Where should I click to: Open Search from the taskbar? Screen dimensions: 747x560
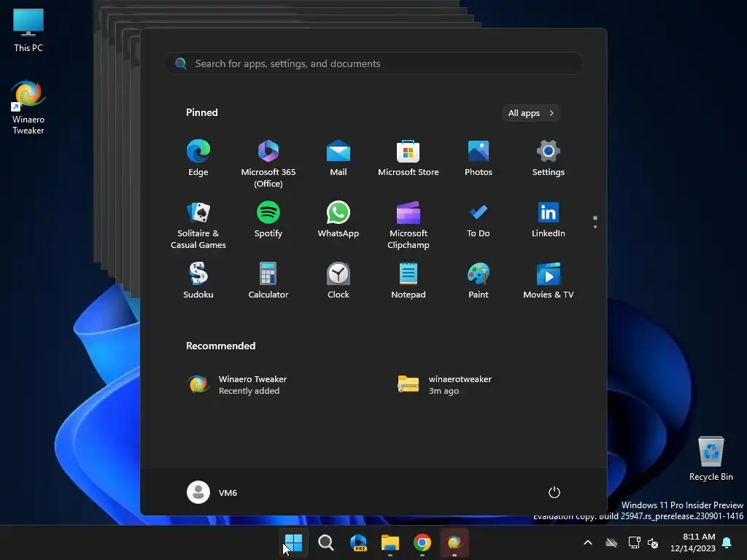click(326, 542)
